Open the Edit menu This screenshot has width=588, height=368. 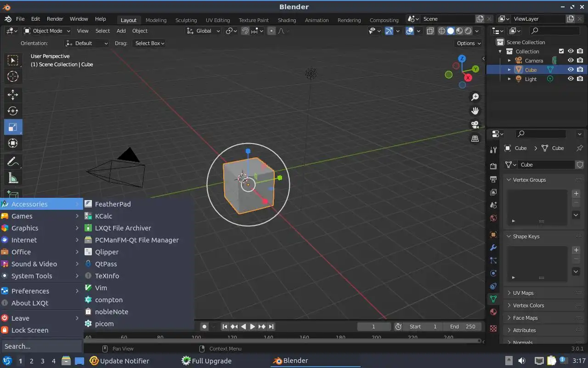[35, 19]
